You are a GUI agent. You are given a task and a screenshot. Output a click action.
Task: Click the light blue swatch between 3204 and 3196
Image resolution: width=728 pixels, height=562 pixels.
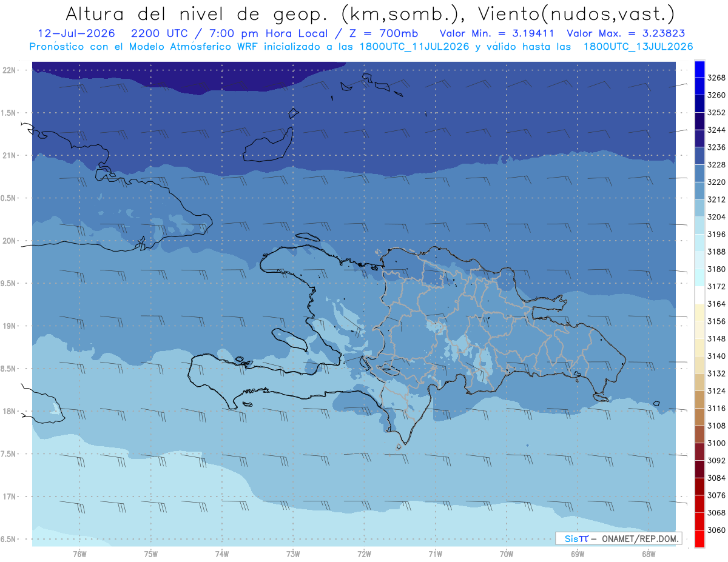tap(699, 226)
